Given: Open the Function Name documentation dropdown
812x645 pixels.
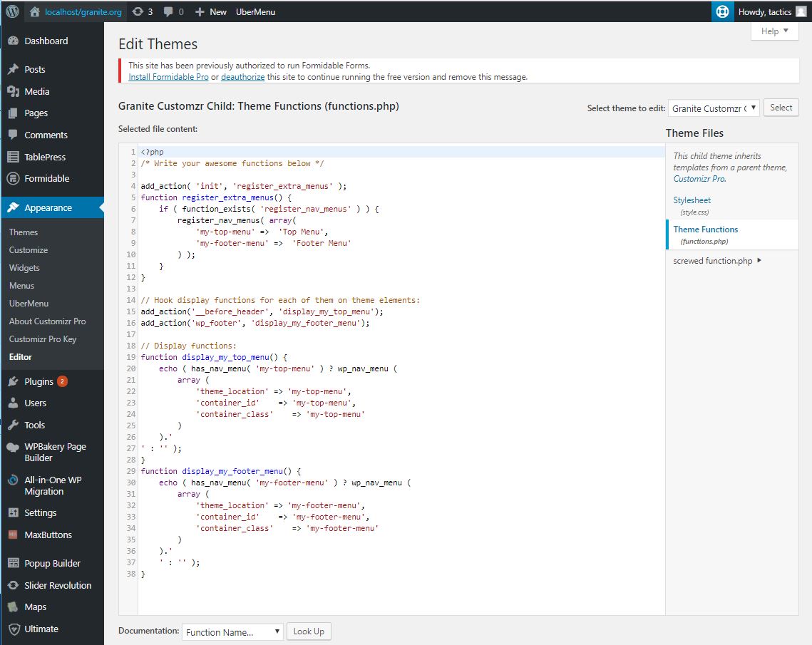Looking at the screenshot, I should [x=232, y=632].
